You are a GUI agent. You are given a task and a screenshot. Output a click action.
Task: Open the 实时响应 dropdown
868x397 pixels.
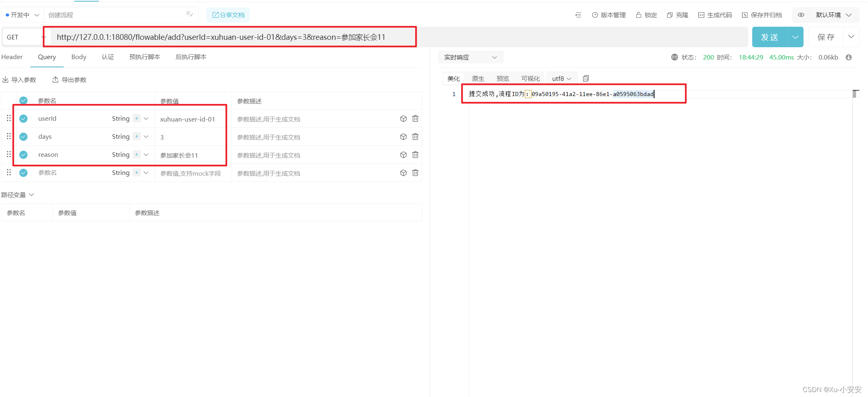tap(471, 57)
